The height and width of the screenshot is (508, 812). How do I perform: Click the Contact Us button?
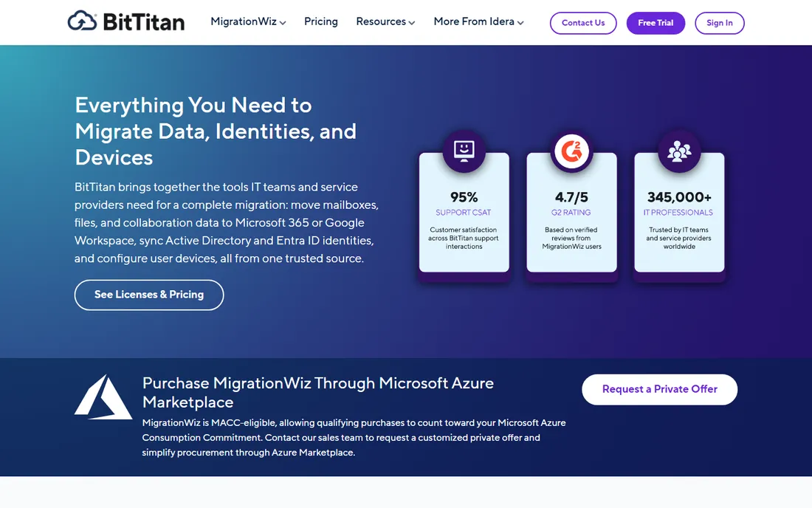coord(583,23)
